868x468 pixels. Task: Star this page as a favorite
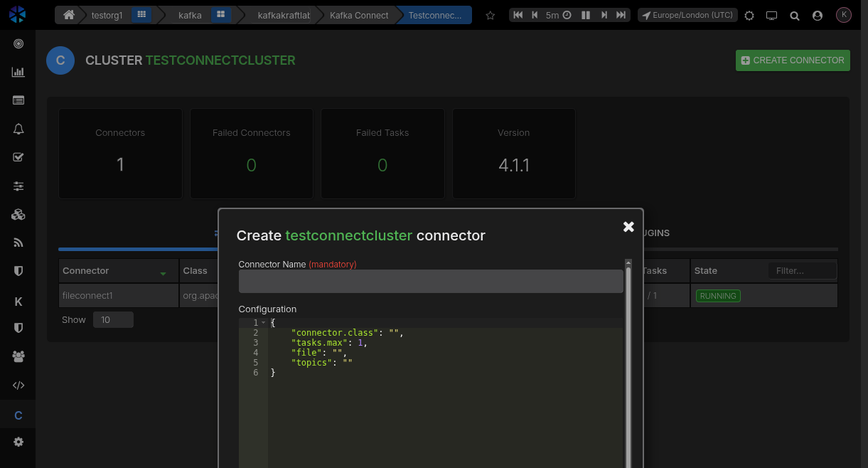click(490, 15)
